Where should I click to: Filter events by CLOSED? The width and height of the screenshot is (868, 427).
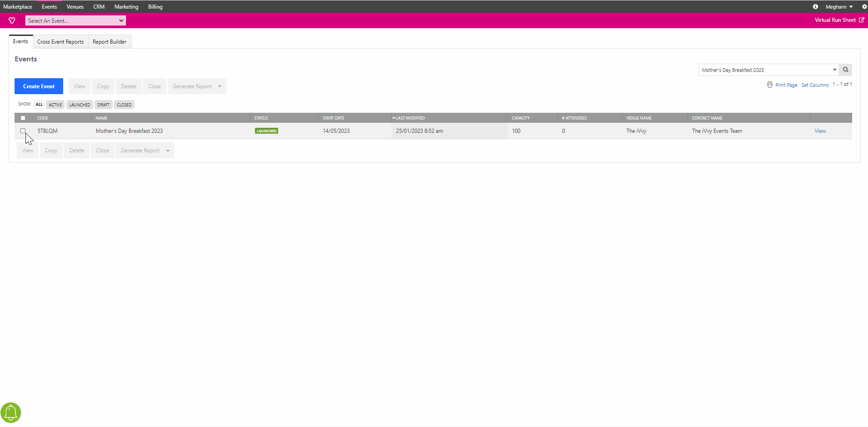(x=124, y=105)
